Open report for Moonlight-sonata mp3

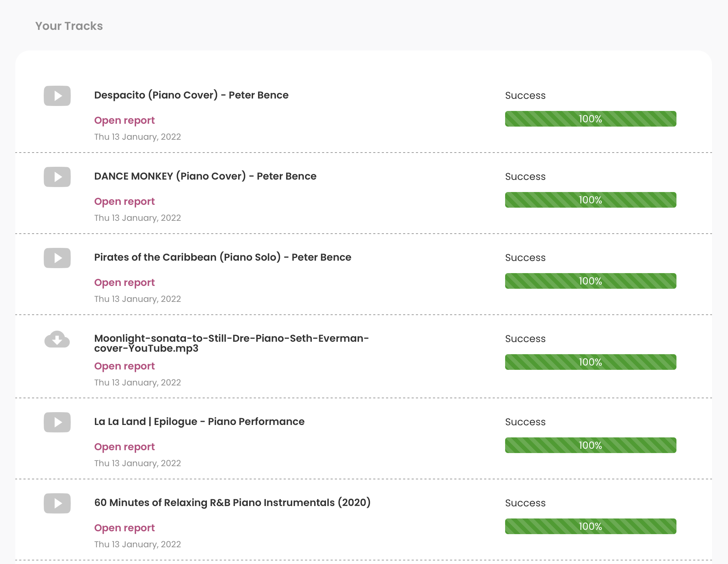pyautogui.click(x=124, y=366)
